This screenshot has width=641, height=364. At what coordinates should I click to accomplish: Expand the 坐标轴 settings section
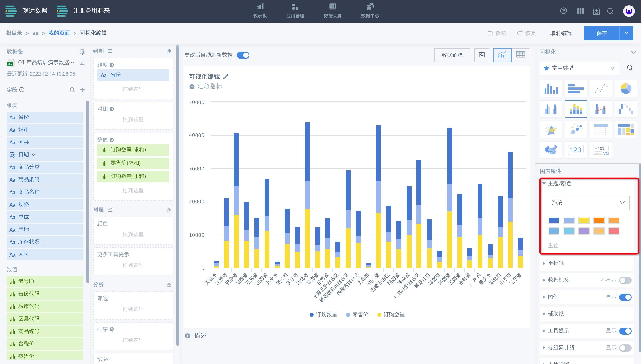click(556, 263)
